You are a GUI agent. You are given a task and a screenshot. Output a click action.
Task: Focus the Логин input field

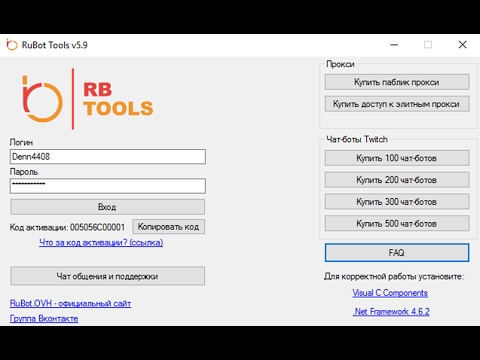point(108,157)
